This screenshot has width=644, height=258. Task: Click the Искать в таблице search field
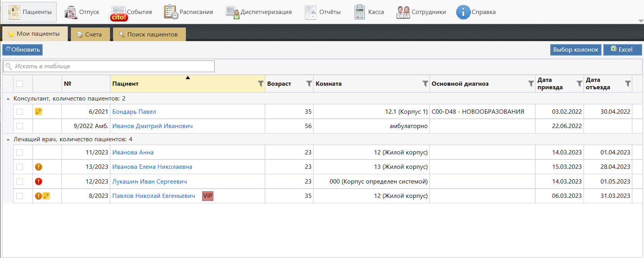pyautogui.click(x=112, y=66)
